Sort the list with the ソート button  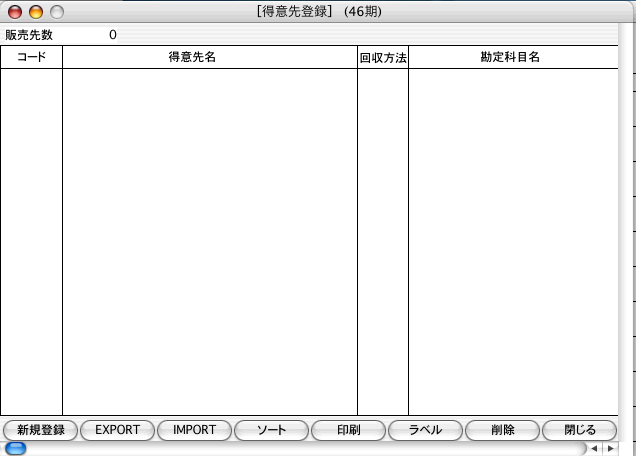point(271,430)
